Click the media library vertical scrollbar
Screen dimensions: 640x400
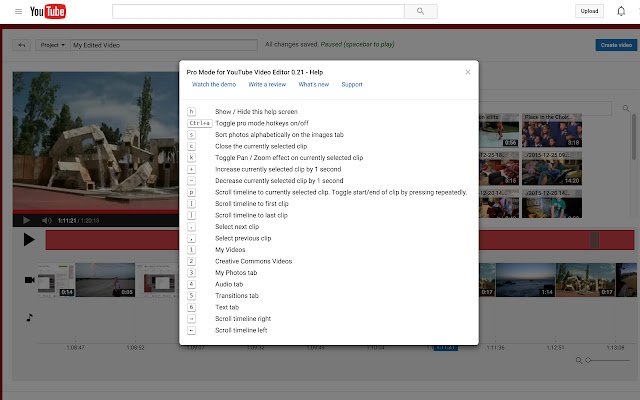(633, 137)
